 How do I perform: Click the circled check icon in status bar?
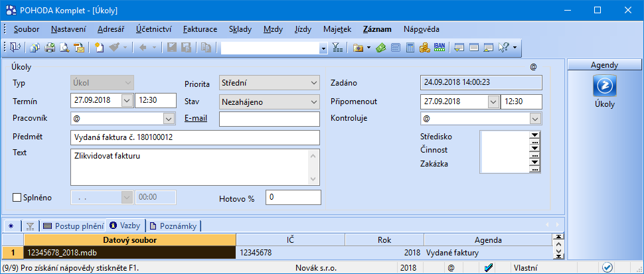(x=607, y=268)
